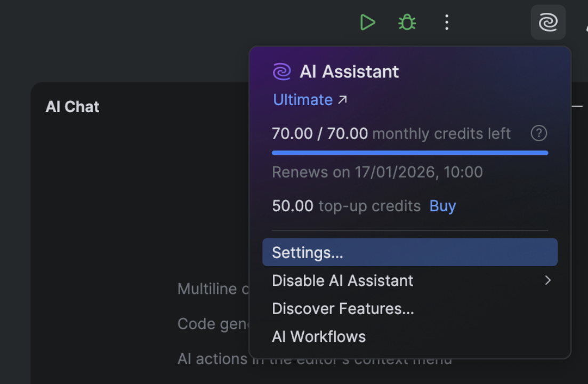Click the Renews on 17/01/2026 text
588x384 pixels.
click(x=377, y=172)
